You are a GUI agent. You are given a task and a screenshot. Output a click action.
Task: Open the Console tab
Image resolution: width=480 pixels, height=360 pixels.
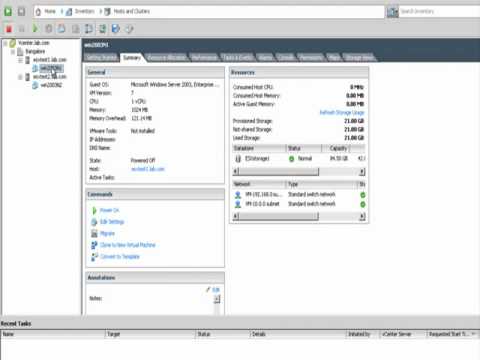(286, 58)
